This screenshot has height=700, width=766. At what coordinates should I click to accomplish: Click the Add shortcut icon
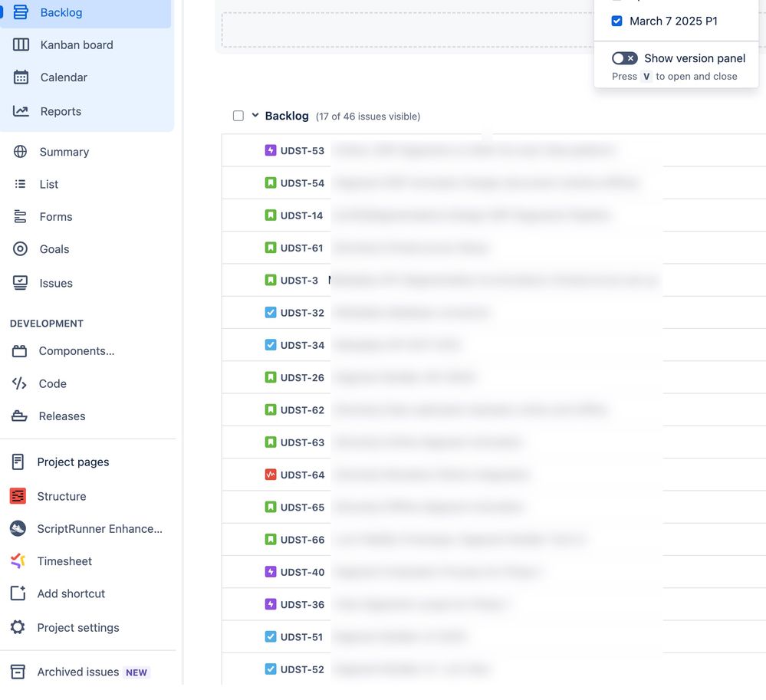(18, 593)
